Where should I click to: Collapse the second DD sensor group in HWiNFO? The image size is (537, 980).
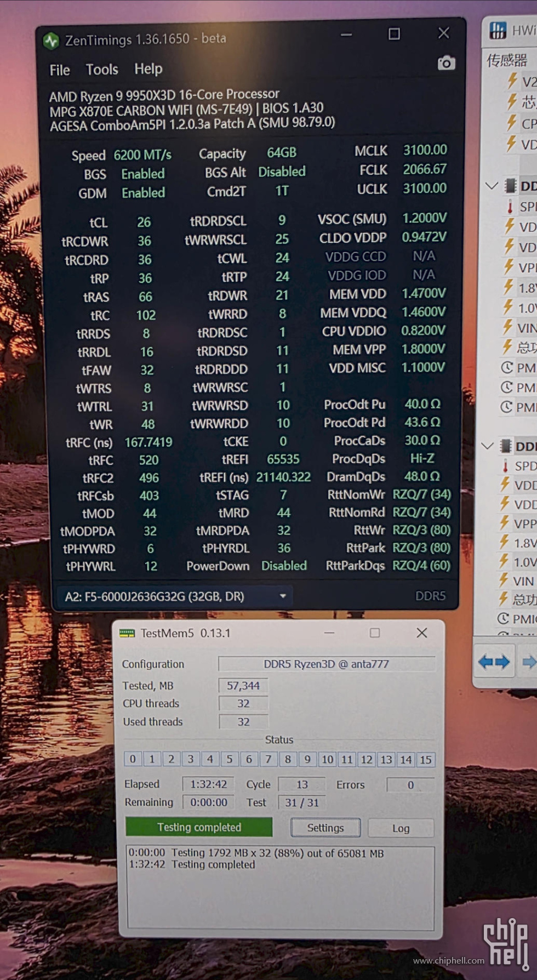click(488, 446)
